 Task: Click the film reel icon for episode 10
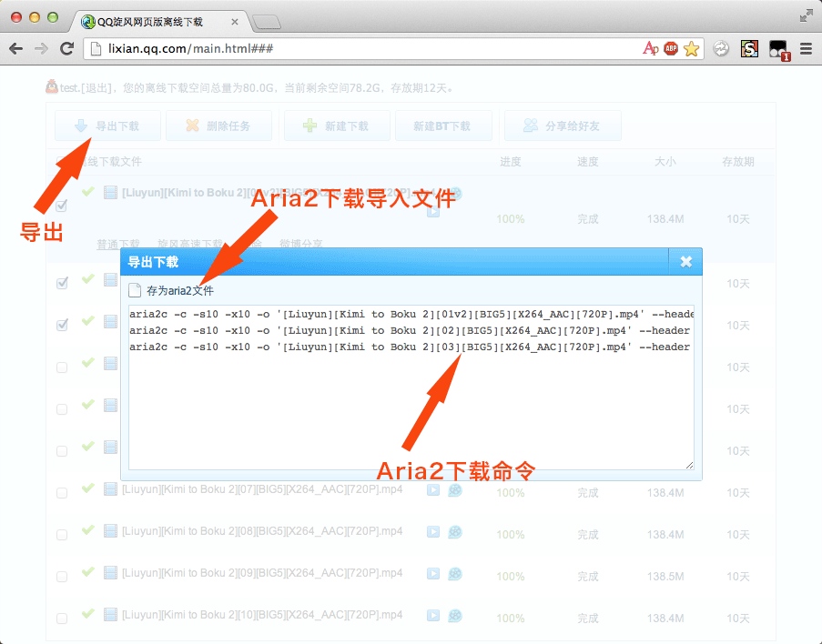(455, 615)
